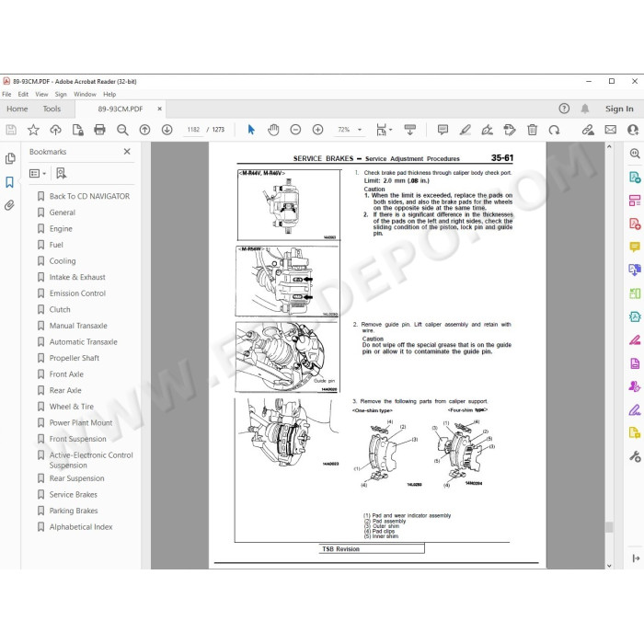Open the View menu
Screen dimensions: 644x644
click(x=41, y=95)
